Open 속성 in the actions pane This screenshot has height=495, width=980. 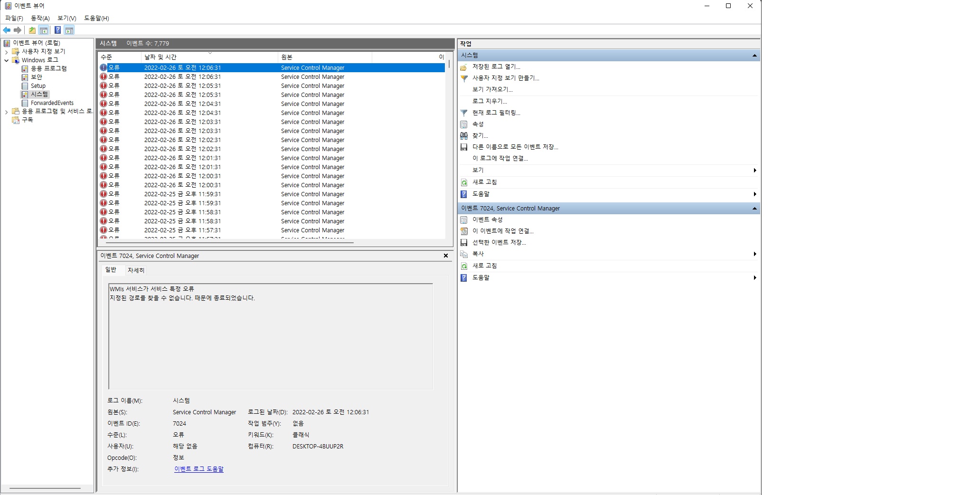tap(478, 124)
